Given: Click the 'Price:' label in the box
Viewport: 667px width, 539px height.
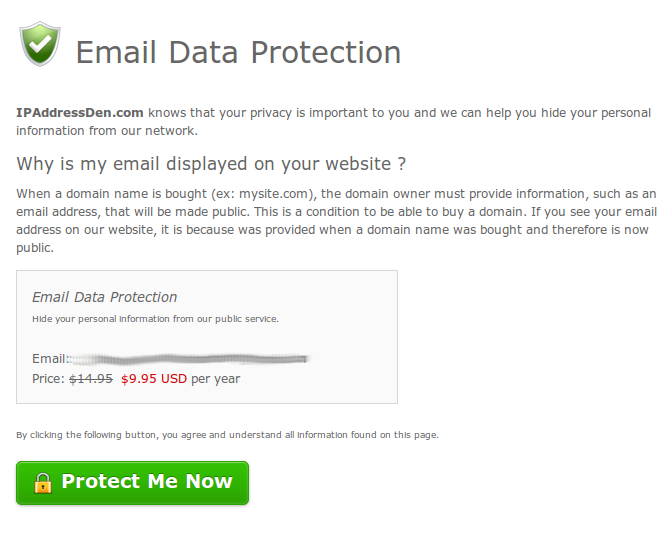Looking at the screenshot, I should tap(48, 379).
